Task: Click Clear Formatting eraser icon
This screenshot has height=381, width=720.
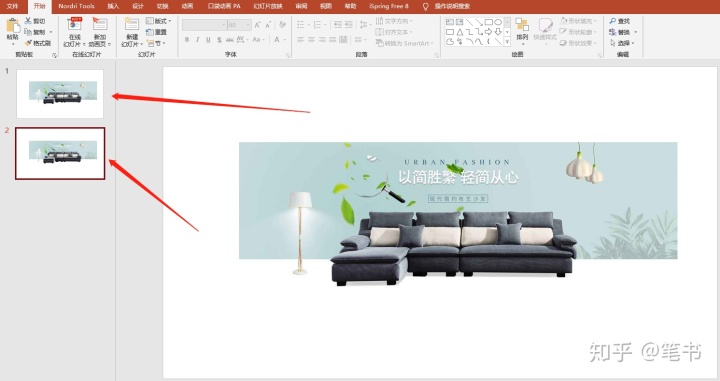Action: coord(282,25)
